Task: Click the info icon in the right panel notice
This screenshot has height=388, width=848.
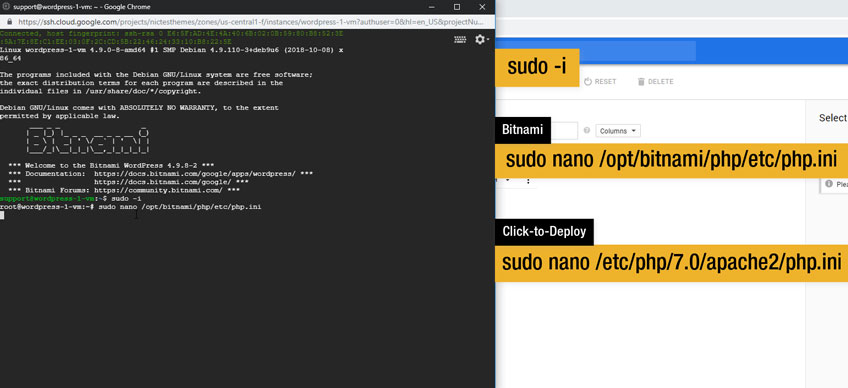Action: [x=829, y=184]
